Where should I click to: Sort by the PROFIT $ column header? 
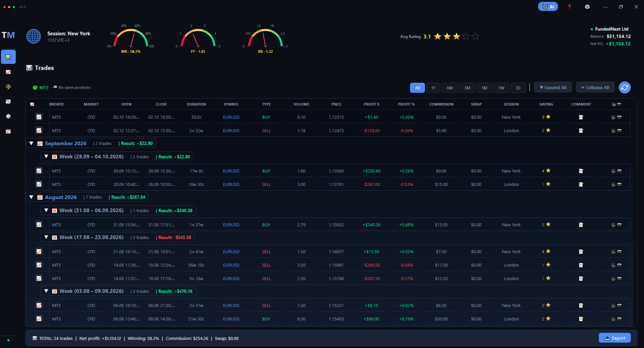coord(371,104)
